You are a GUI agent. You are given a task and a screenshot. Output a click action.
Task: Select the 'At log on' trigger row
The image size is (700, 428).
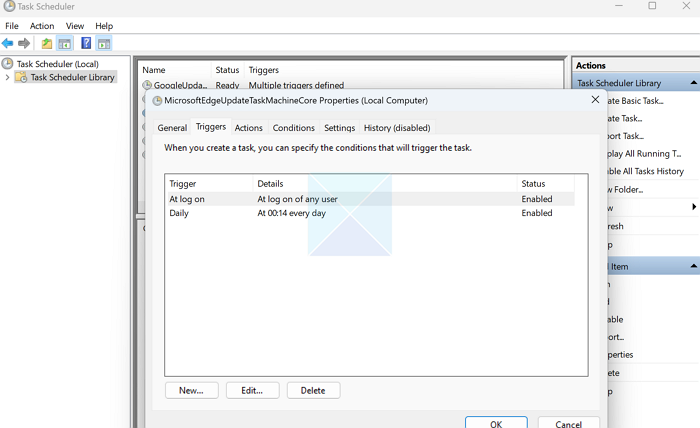[x=370, y=199]
